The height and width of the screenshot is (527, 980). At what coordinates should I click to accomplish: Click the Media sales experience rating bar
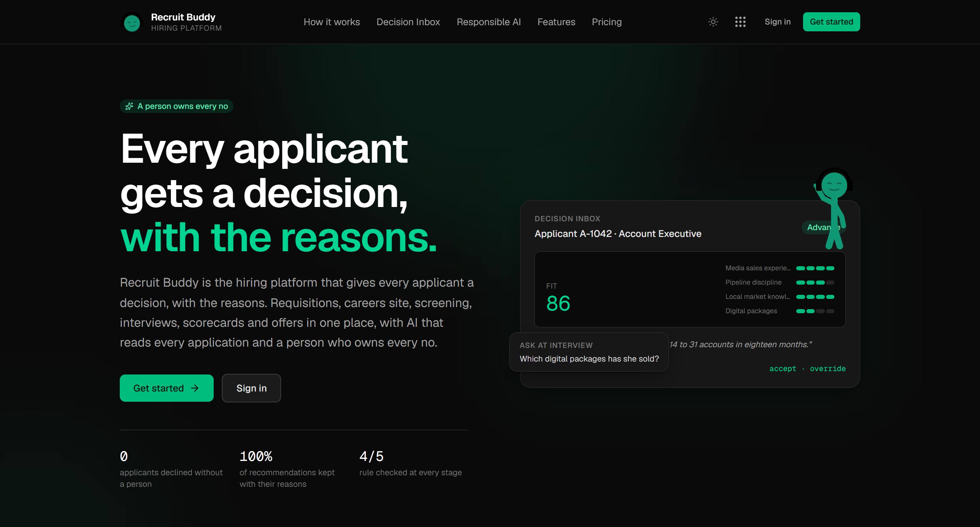point(815,268)
